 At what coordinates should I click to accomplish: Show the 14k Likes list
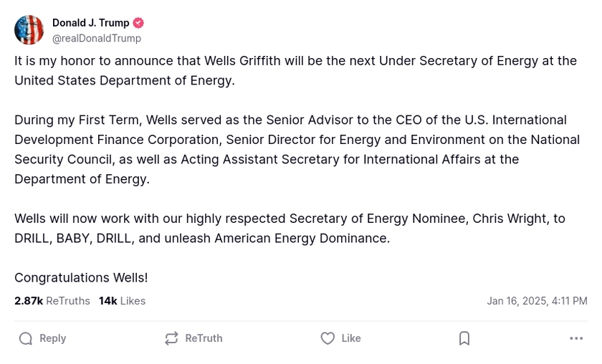tap(122, 301)
